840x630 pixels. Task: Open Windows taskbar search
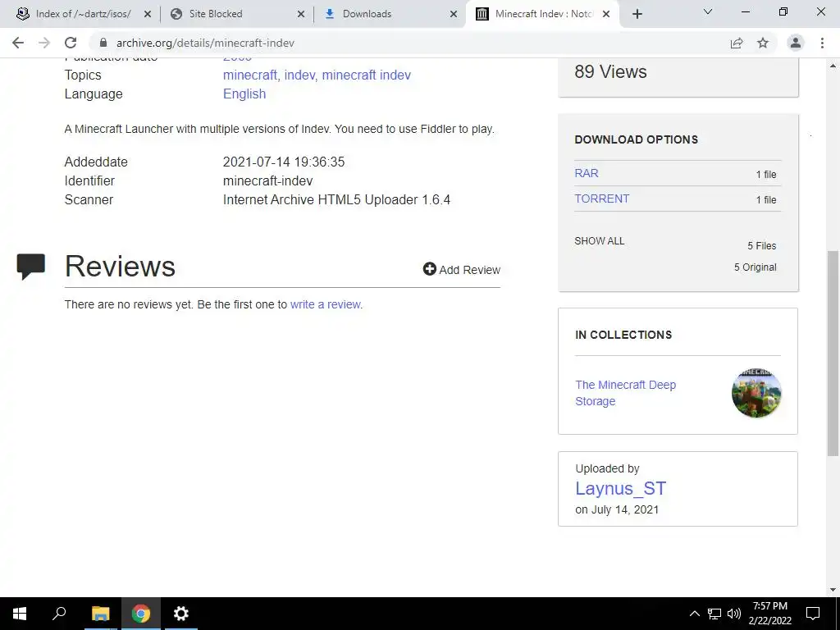point(59,613)
